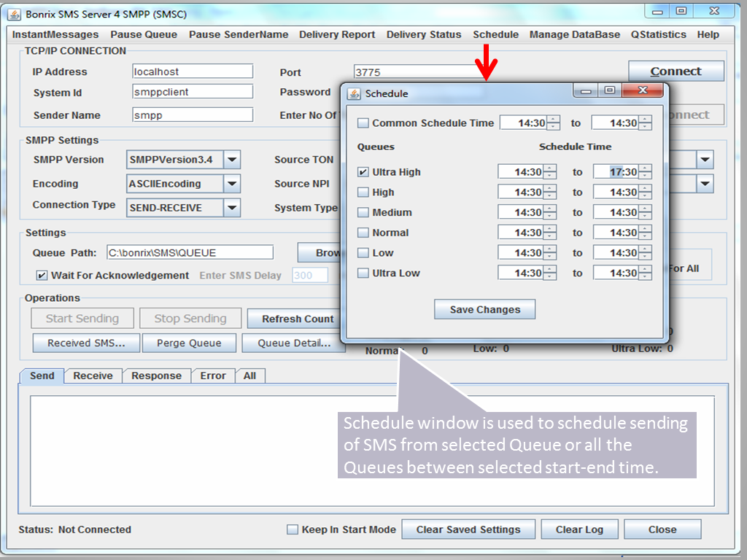Click Ultra High end time spinner arrows

(x=645, y=172)
